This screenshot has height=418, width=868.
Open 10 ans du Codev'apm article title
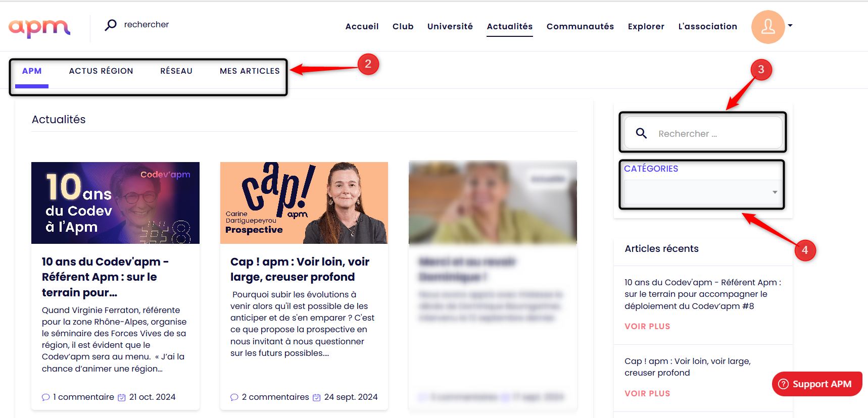click(x=106, y=277)
